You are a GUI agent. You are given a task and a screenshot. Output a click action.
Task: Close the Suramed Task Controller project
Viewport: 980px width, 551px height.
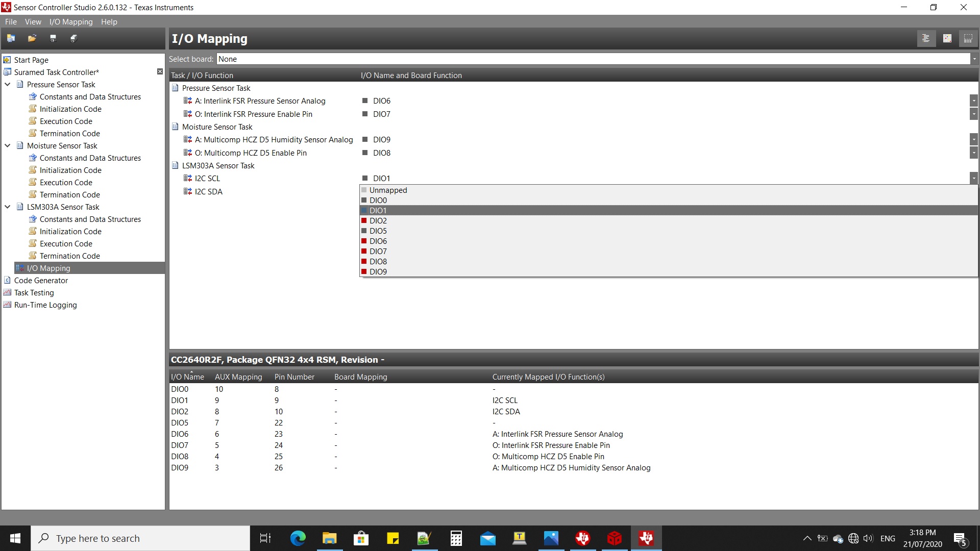160,72
